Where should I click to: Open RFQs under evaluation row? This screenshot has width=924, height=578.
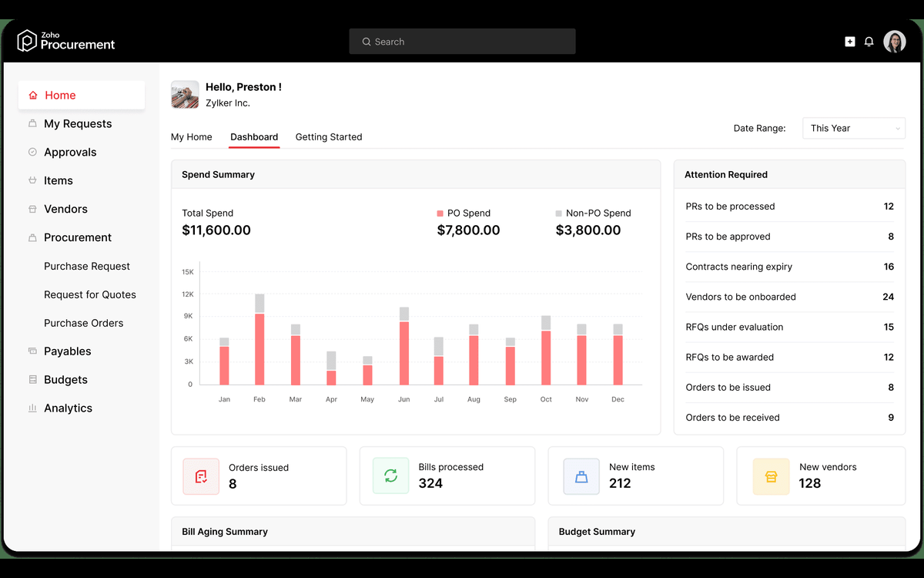[789, 327]
